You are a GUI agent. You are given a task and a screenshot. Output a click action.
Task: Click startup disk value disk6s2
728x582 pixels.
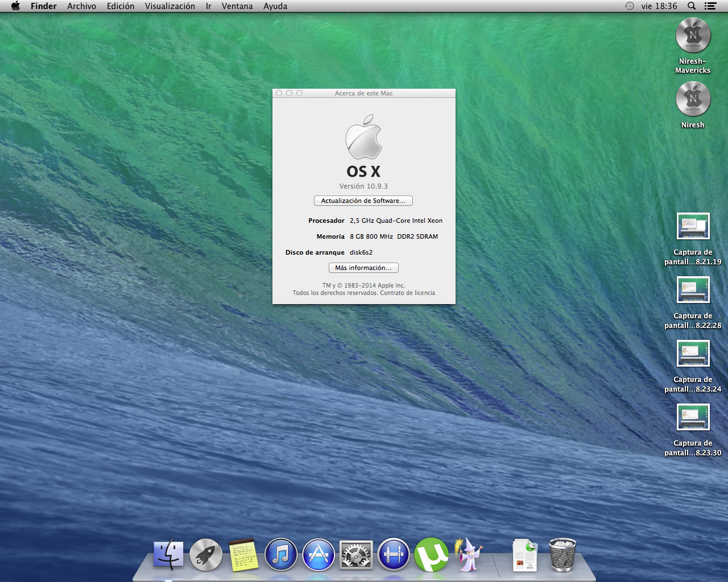(x=361, y=252)
